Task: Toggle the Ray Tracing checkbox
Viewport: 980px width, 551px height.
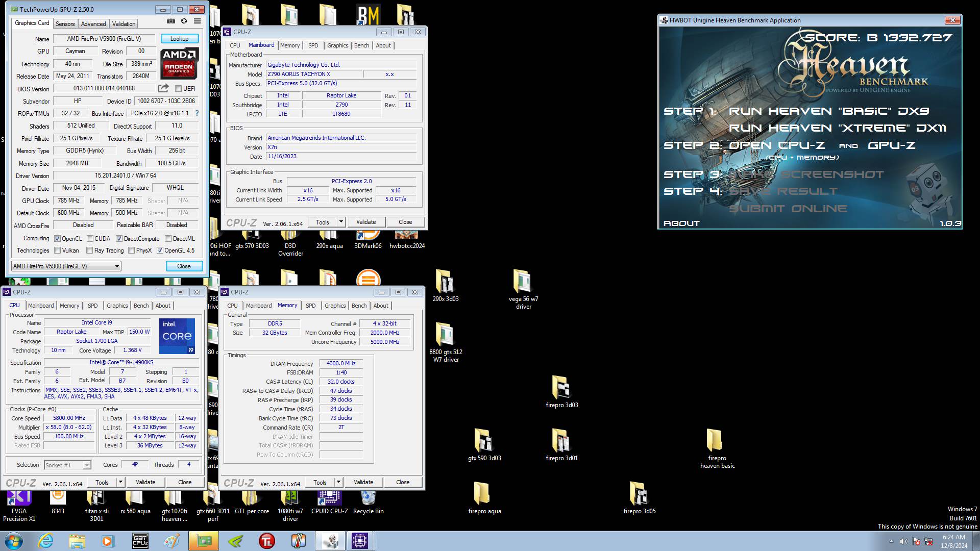Action: [90, 251]
